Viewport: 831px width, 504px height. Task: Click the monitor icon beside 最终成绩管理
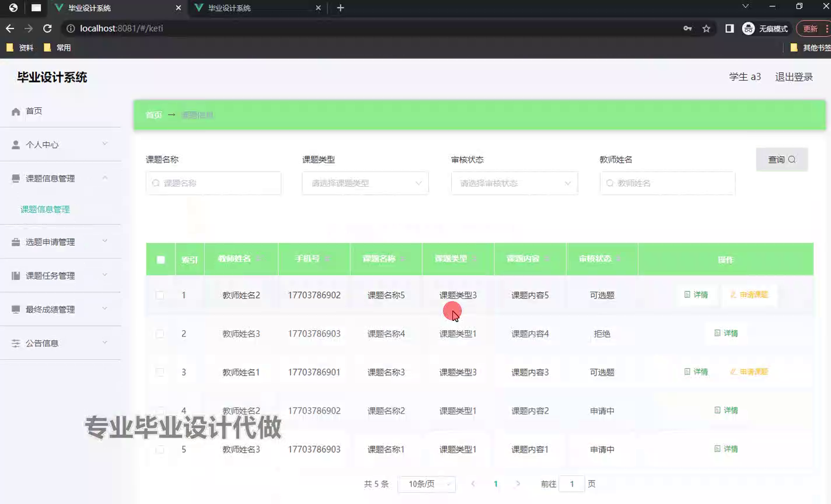[16, 310]
